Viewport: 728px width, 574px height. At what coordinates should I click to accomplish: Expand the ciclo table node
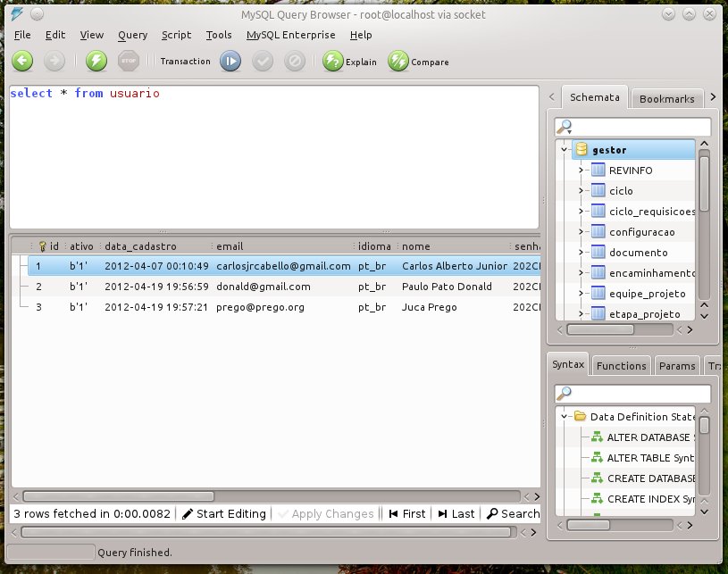(x=581, y=191)
